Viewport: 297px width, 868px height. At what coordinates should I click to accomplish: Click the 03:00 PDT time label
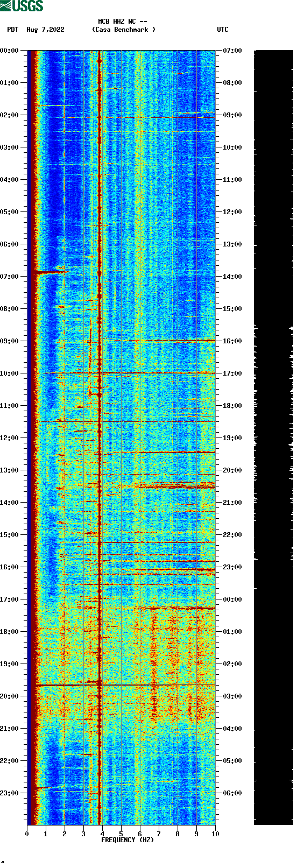point(9,147)
